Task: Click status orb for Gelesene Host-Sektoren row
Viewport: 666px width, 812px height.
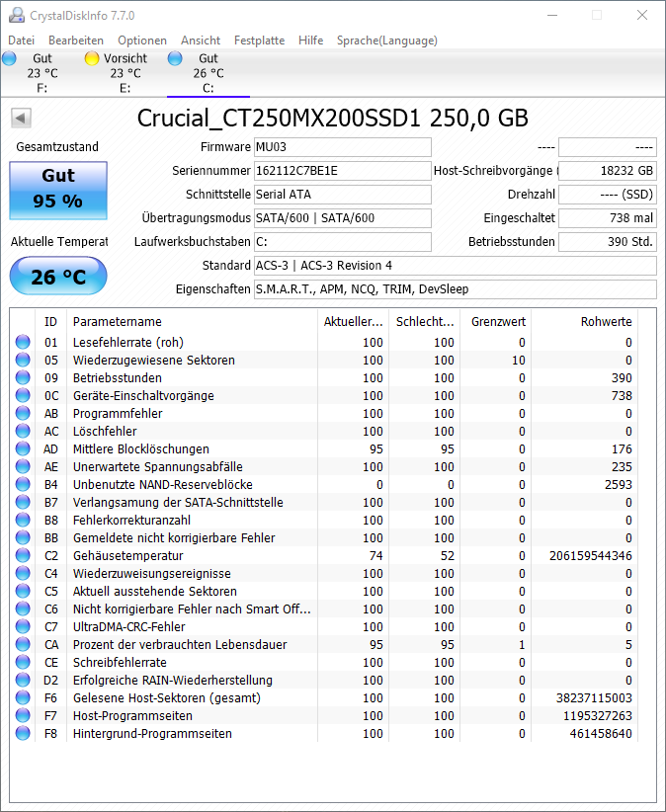Action: [x=23, y=698]
